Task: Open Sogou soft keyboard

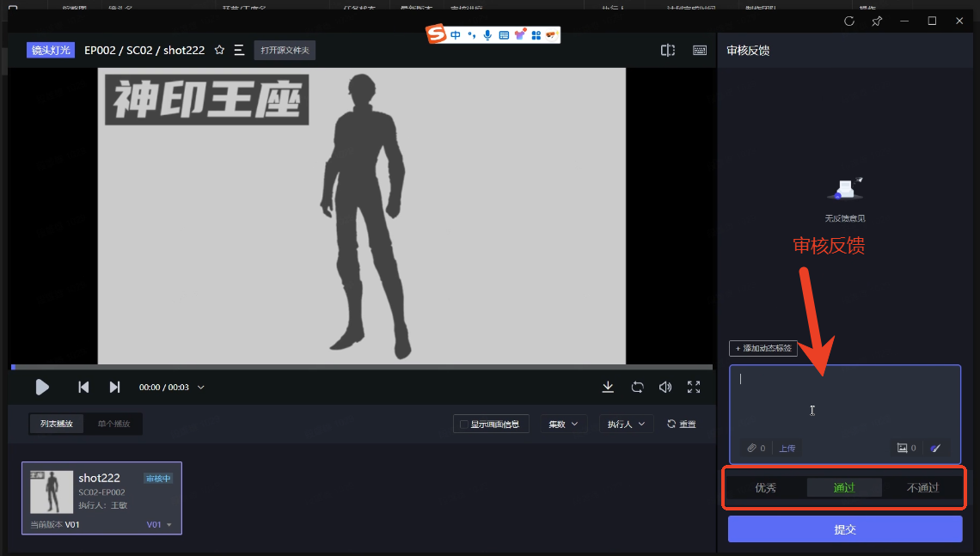Action: [504, 35]
